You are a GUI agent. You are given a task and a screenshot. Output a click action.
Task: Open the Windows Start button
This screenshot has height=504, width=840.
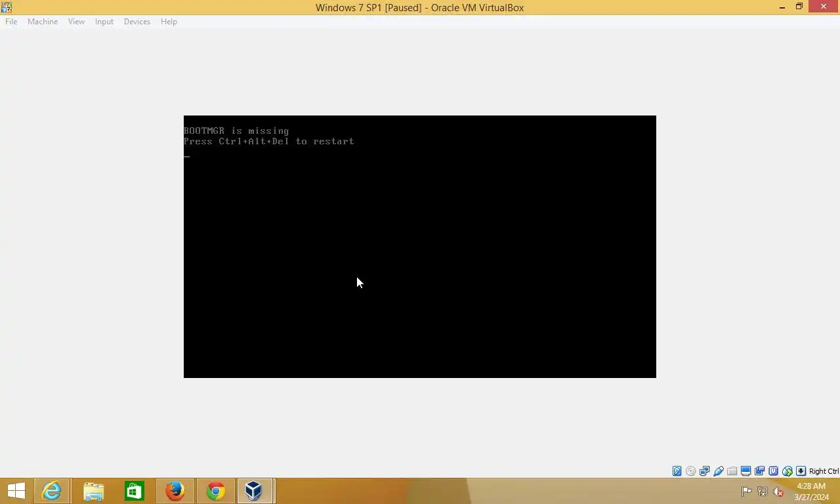coord(16,491)
